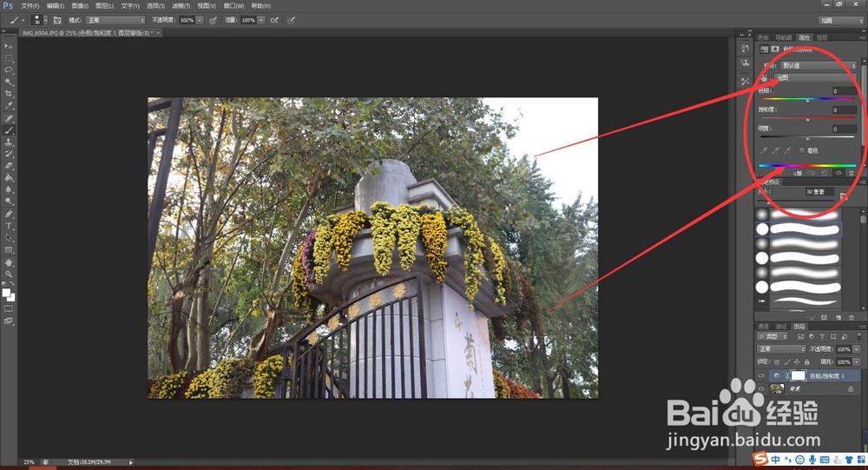The image size is (868, 470).
Task: Click the foreground color swatch
Action: (x=6, y=293)
